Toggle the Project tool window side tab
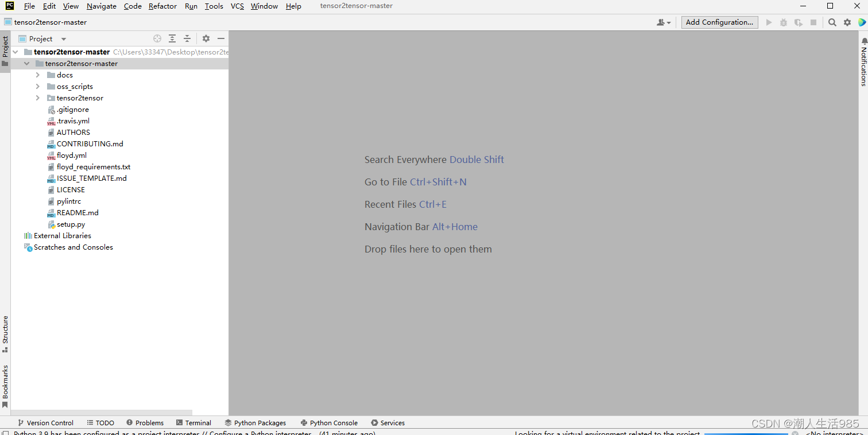 tap(5, 52)
